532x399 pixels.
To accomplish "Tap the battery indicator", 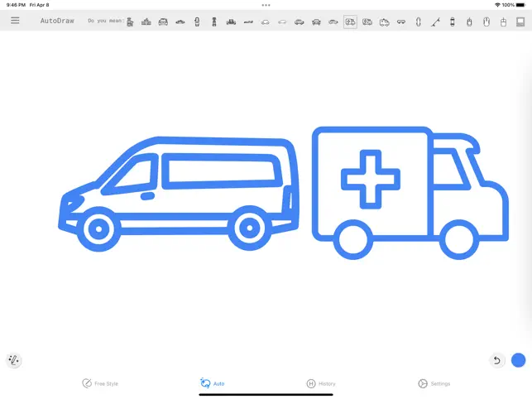I will point(520,5).
